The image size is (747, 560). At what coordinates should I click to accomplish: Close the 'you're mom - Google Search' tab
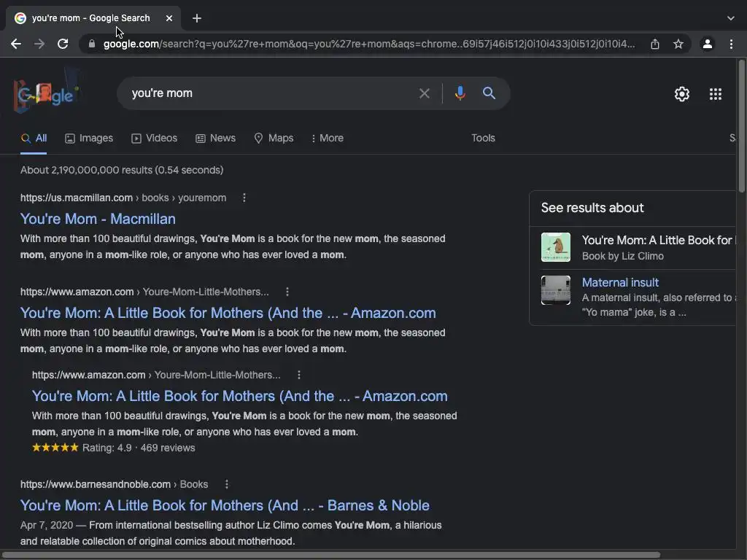click(x=169, y=18)
